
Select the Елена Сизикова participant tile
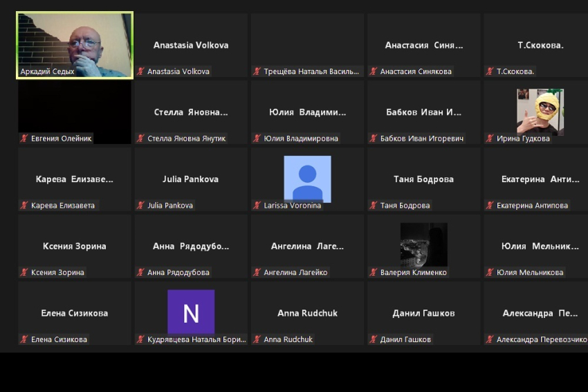pyautogui.click(x=75, y=313)
